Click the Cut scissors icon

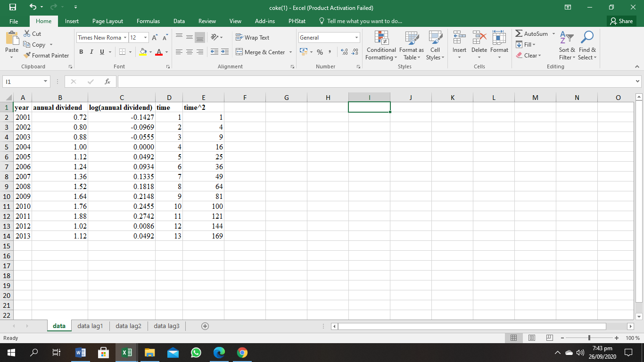[x=27, y=34]
